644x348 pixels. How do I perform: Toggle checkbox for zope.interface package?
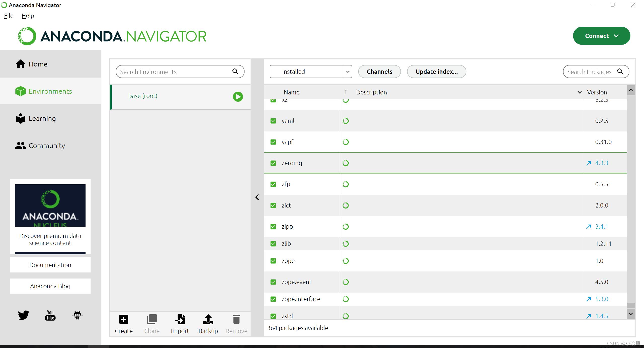point(273,299)
